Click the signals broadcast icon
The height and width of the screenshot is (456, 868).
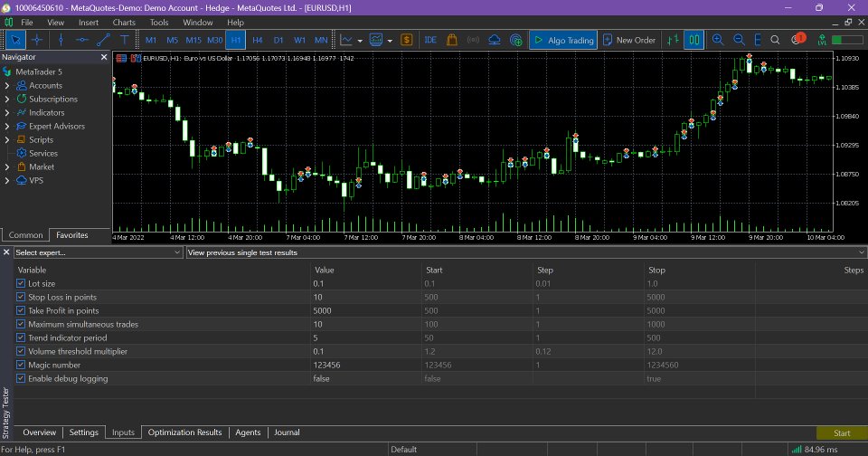click(x=473, y=40)
